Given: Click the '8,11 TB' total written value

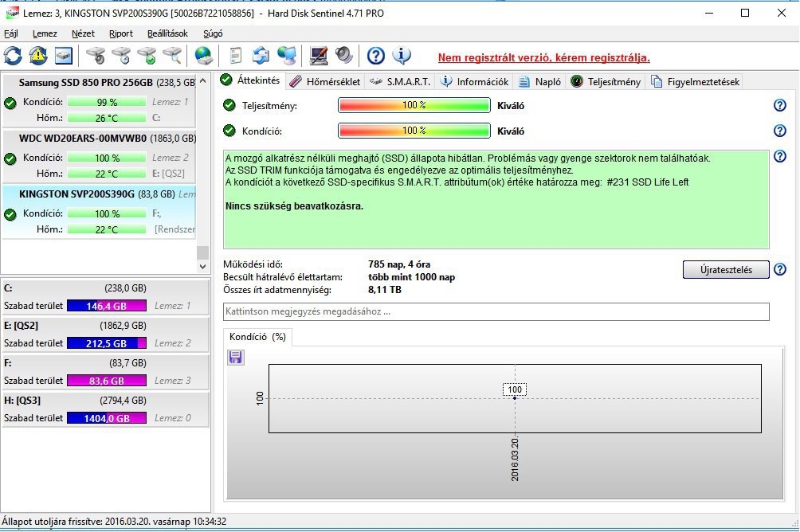Looking at the screenshot, I should pyautogui.click(x=384, y=290).
